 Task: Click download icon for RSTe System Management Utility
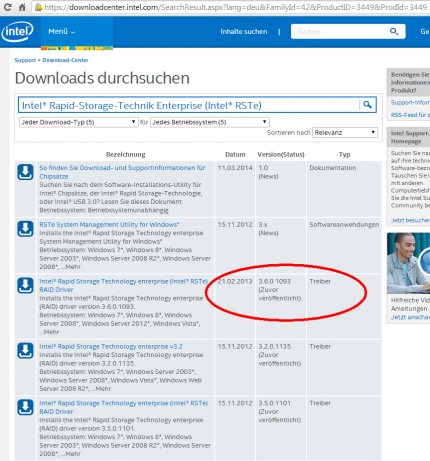[25, 229]
